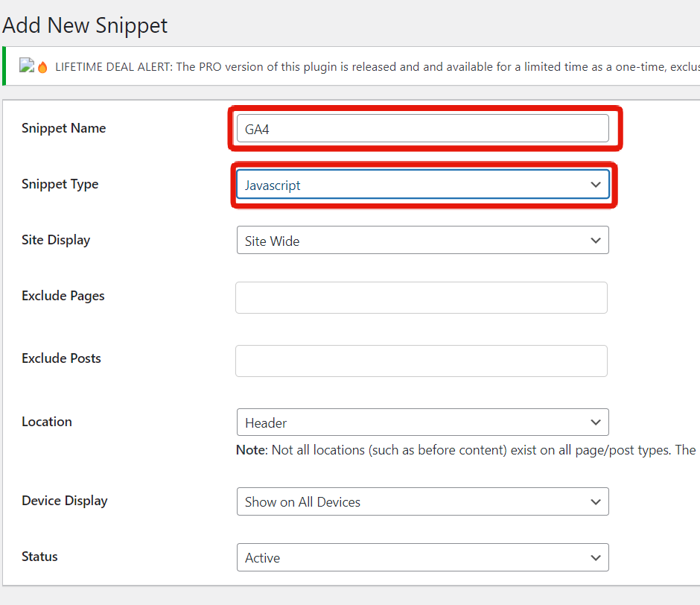This screenshot has width=700, height=605.
Task: Click the Status field label
Action: 39,557
